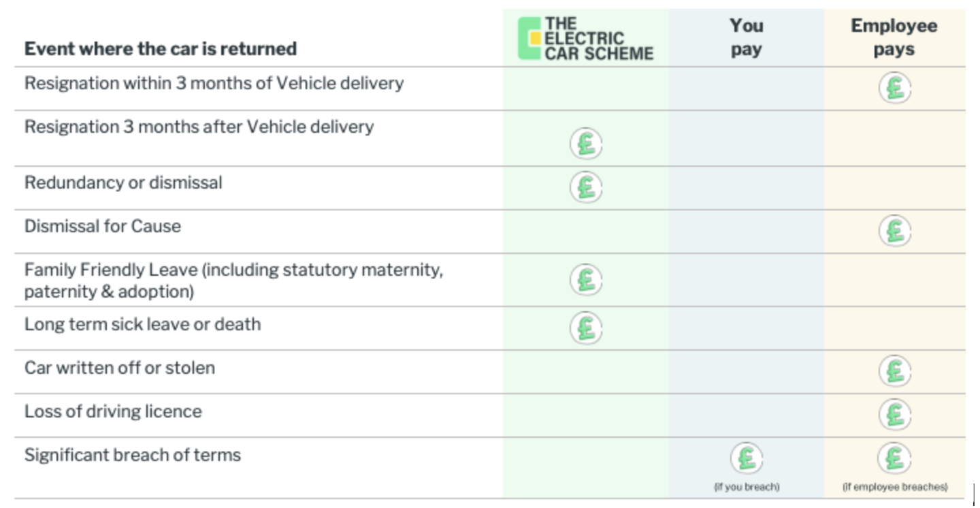This screenshot has height=508, width=980.
Task: Click pound icon for Loss of driving licence
Action: coord(895,414)
